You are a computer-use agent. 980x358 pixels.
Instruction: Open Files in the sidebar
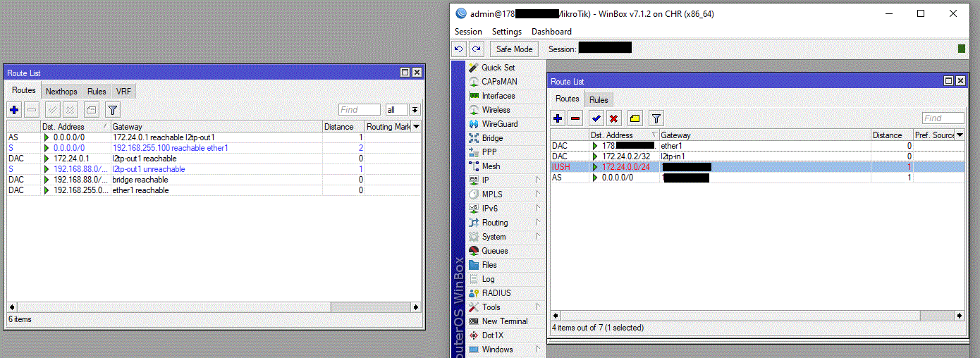pos(489,265)
